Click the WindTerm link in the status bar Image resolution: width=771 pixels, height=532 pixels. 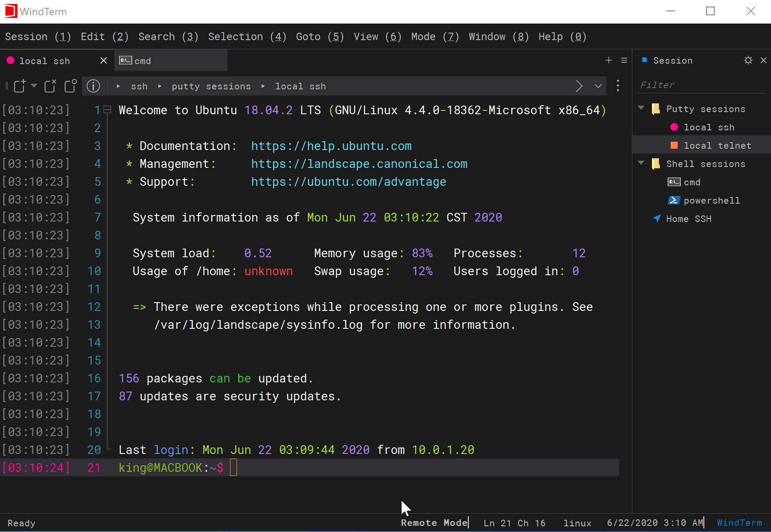tap(739, 523)
